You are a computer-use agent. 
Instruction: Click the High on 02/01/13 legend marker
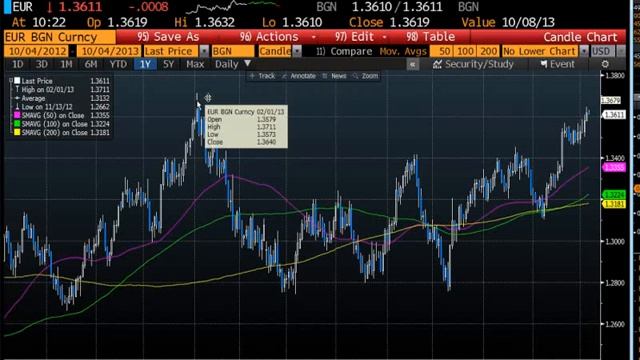pos(17,89)
